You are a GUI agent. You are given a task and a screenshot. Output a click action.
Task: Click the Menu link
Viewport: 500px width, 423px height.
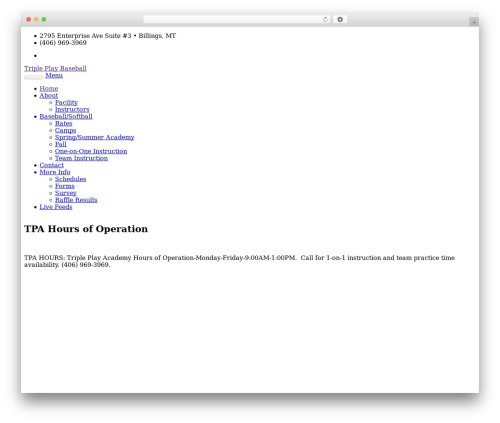(x=54, y=75)
